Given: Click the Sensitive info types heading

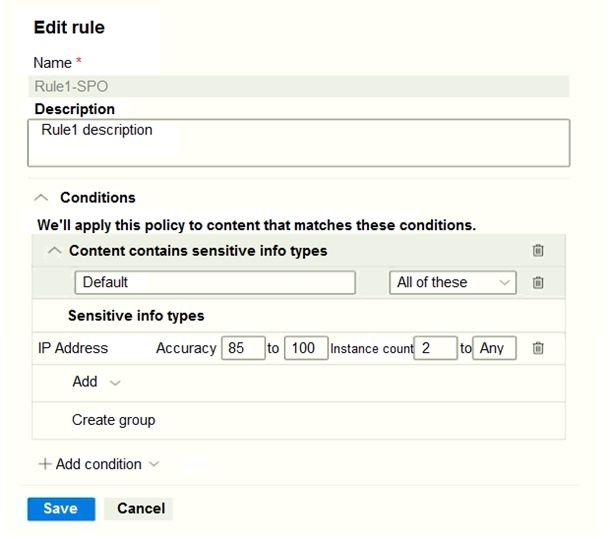Looking at the screenshot, I should 136,316.
